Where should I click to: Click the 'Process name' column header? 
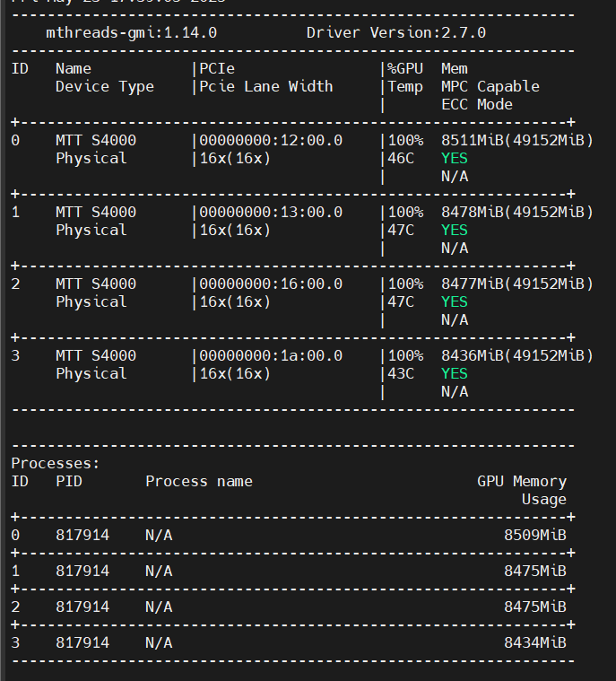[199, 482]
